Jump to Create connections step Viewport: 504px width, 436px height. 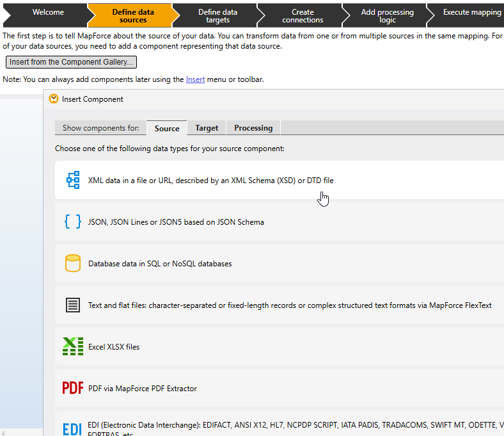[x=303, y=16]
